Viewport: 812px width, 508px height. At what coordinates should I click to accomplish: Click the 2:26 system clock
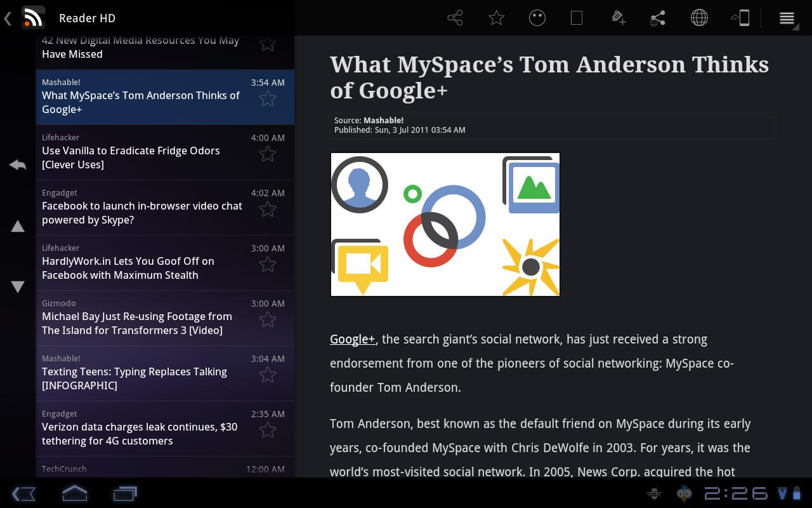736,493
